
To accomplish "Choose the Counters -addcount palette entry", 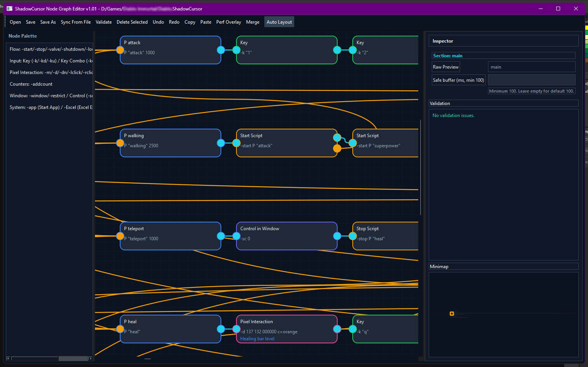I will [x=31, y=84].
